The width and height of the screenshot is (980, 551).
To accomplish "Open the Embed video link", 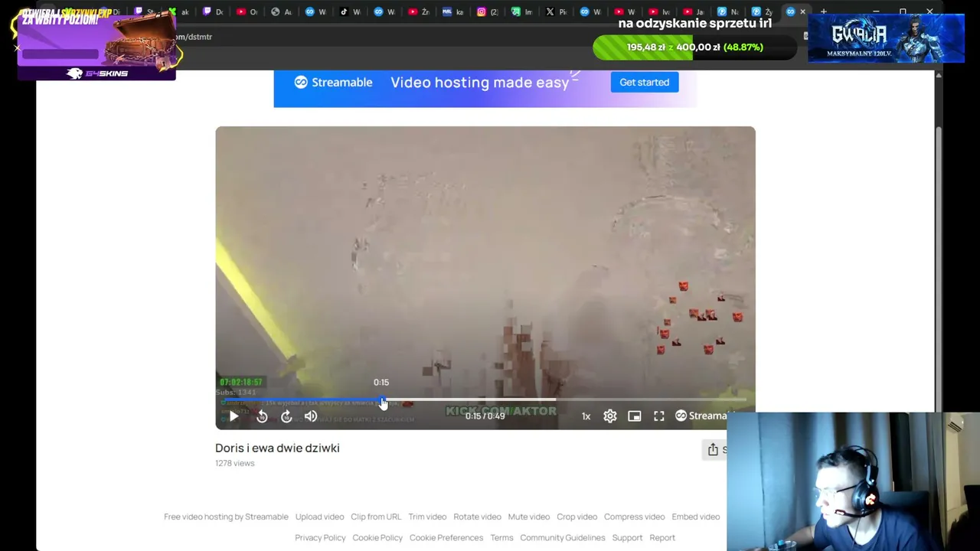I will coord(695,517).
